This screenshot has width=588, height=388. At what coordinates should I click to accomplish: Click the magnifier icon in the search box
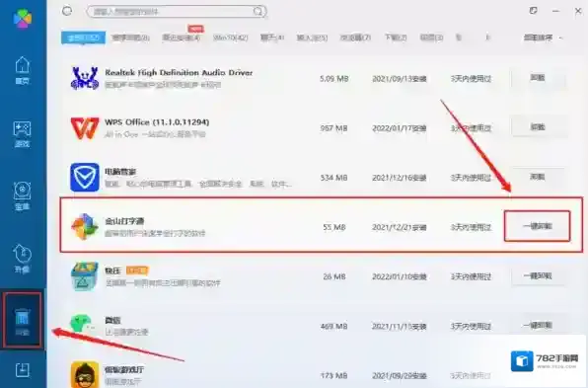coord(258,12)
